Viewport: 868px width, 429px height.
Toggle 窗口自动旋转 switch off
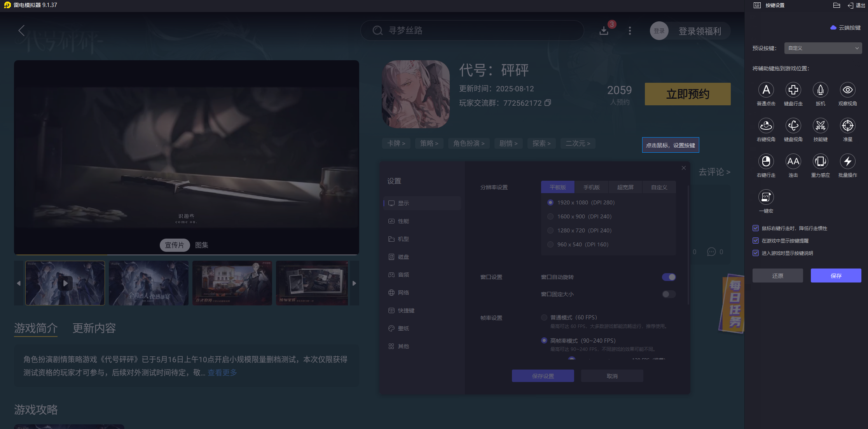point(669,277)
